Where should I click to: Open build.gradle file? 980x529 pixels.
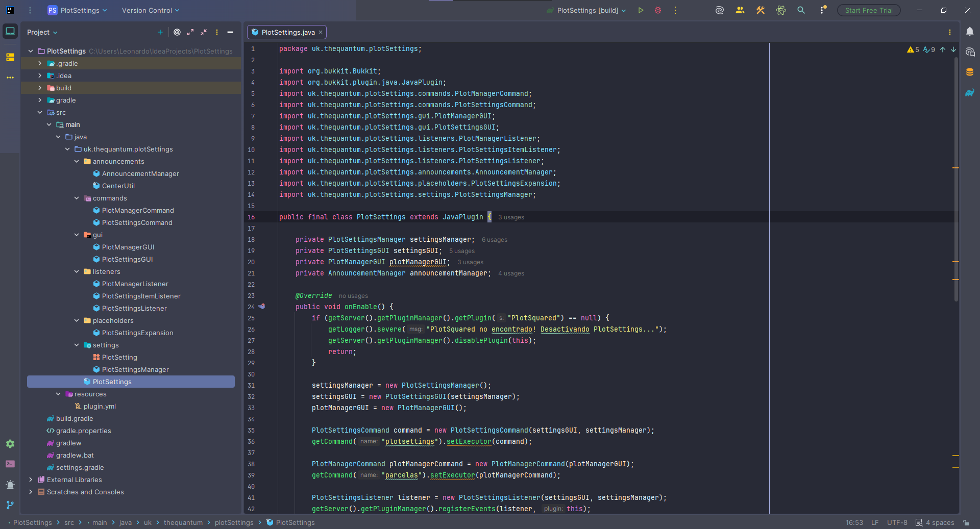75,418
